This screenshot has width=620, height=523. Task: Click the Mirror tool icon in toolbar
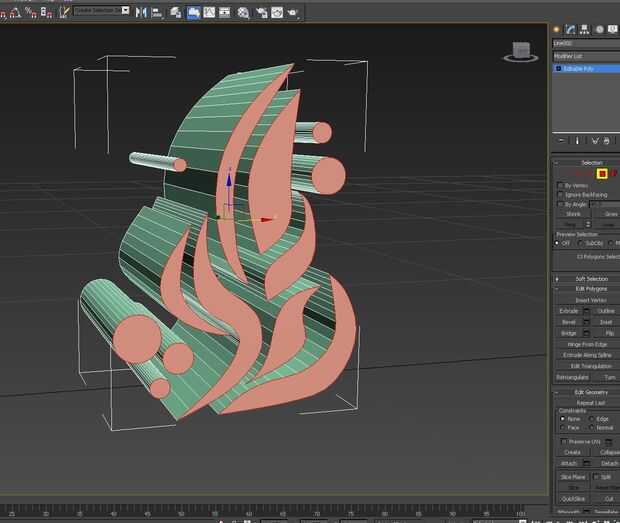[141, 12]
